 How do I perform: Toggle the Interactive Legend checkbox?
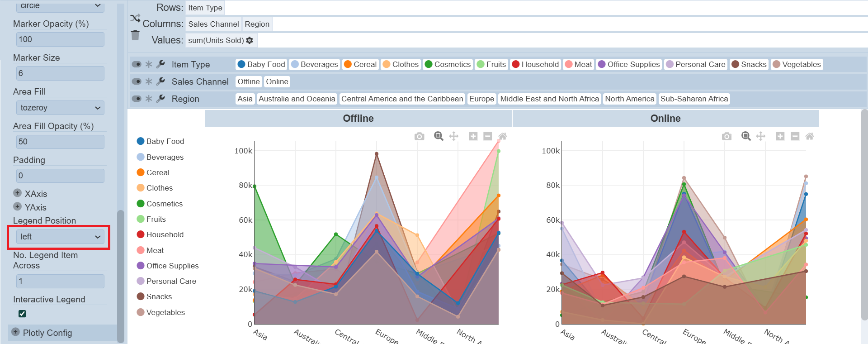(22, 314)
